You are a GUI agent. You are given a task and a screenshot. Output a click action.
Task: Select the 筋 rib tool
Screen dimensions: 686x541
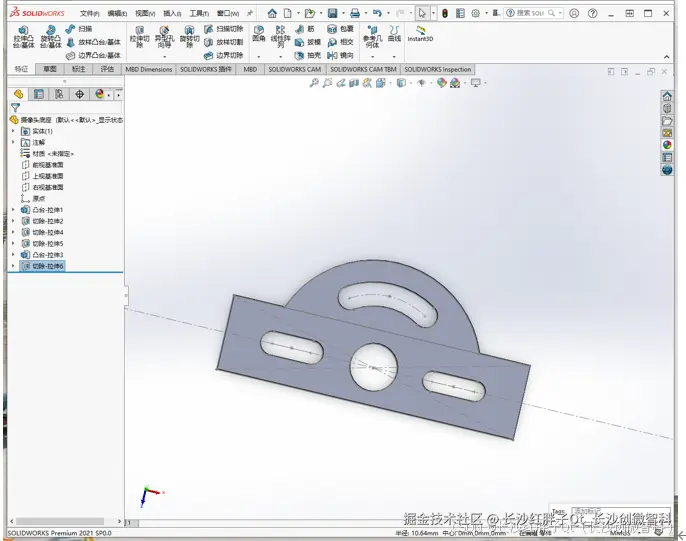click(x=305, y=29)
